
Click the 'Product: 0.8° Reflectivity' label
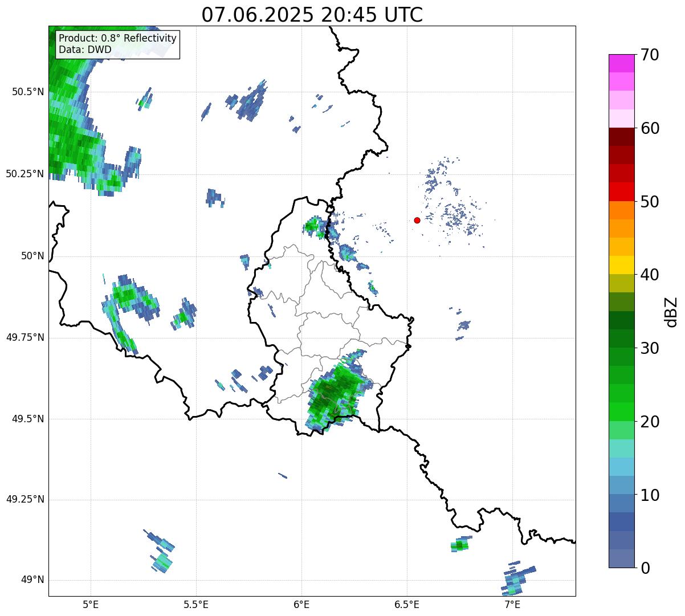[118, 38]
